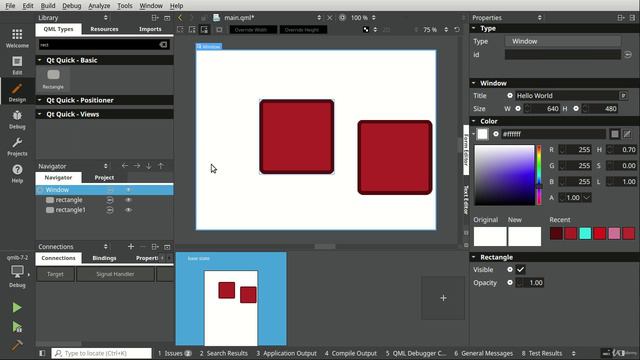
Task: Click the gradient color mode icon
Action: (627, 134)
